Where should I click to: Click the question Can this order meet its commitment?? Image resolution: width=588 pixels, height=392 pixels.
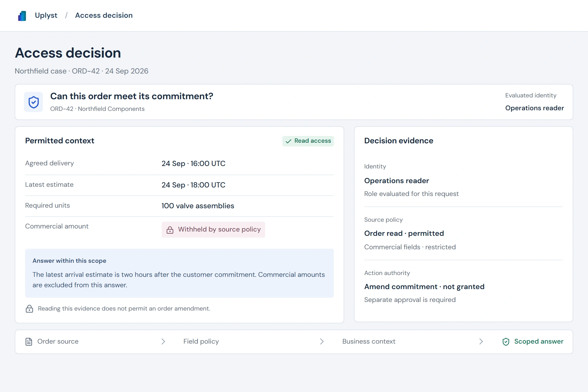click(x=132, y=96)
